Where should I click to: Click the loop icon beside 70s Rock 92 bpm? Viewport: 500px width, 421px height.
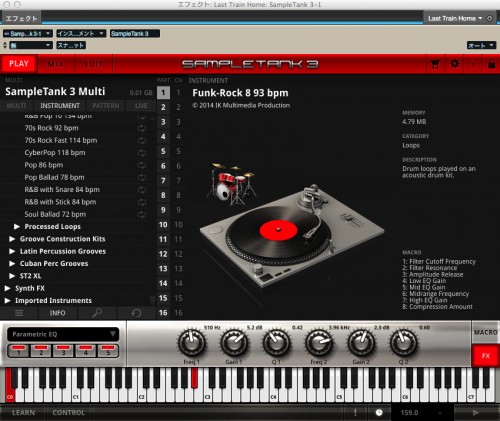(142, 128)
